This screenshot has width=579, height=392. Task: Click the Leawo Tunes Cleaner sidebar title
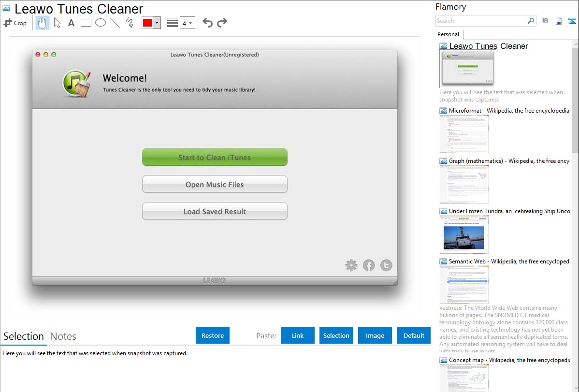click(x=489, y=46)
